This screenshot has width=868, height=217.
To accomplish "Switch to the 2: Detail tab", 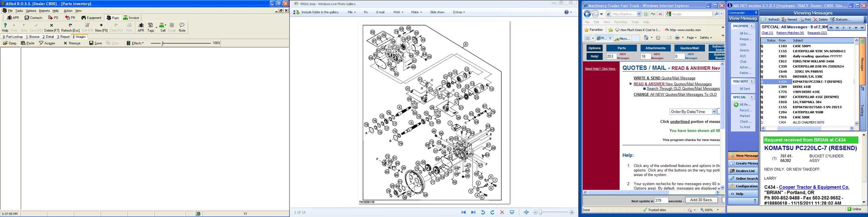I will tap(48, 37).
